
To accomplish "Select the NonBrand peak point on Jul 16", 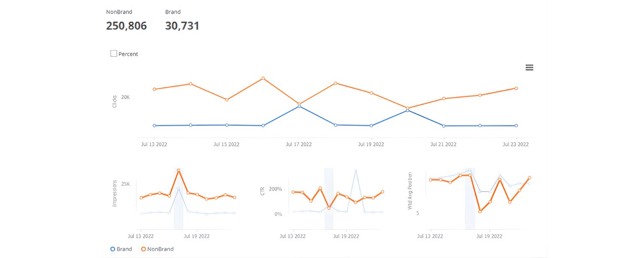I will pyautogui.click(x=262, y=79).
